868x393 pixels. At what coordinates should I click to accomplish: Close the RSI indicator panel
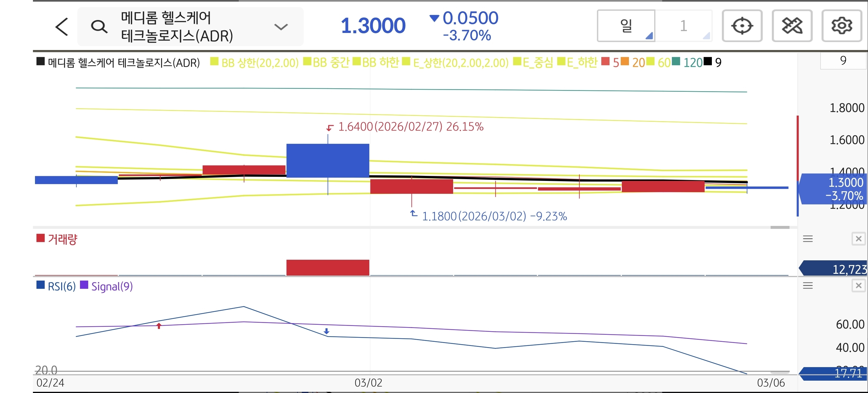coord(858,286)
